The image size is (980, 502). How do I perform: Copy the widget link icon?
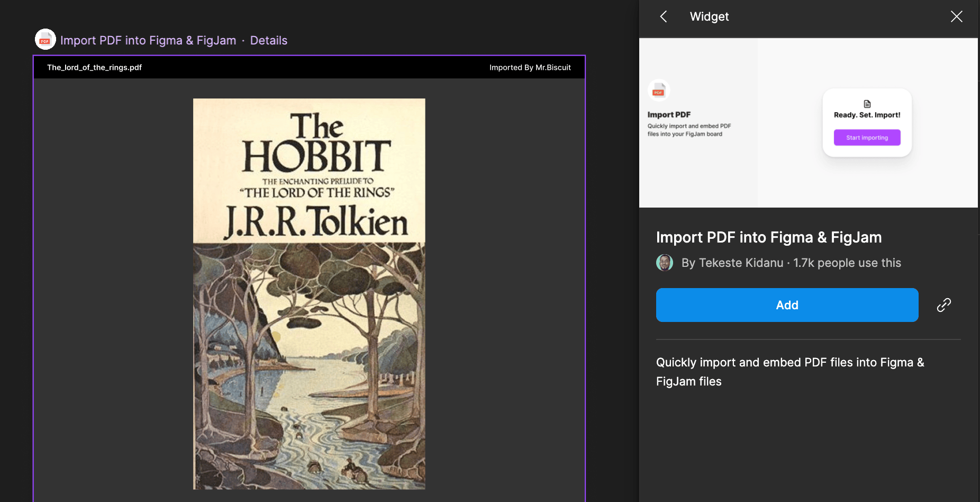pyautogui.click(x=944, y=305)
